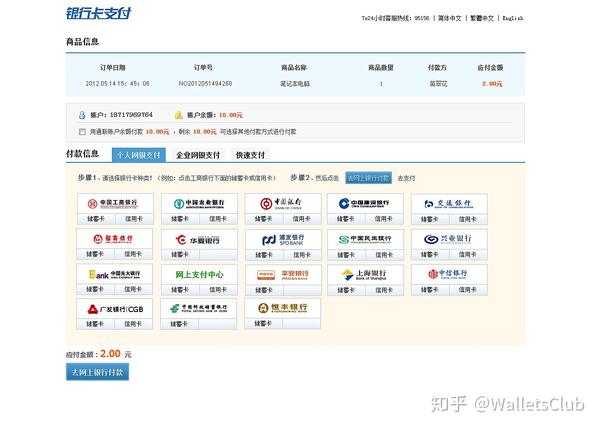The width and height of the screenshot is (600, 428).
Task: Choose 储蓄卡 under 招商银行
Action: (95, 254)
